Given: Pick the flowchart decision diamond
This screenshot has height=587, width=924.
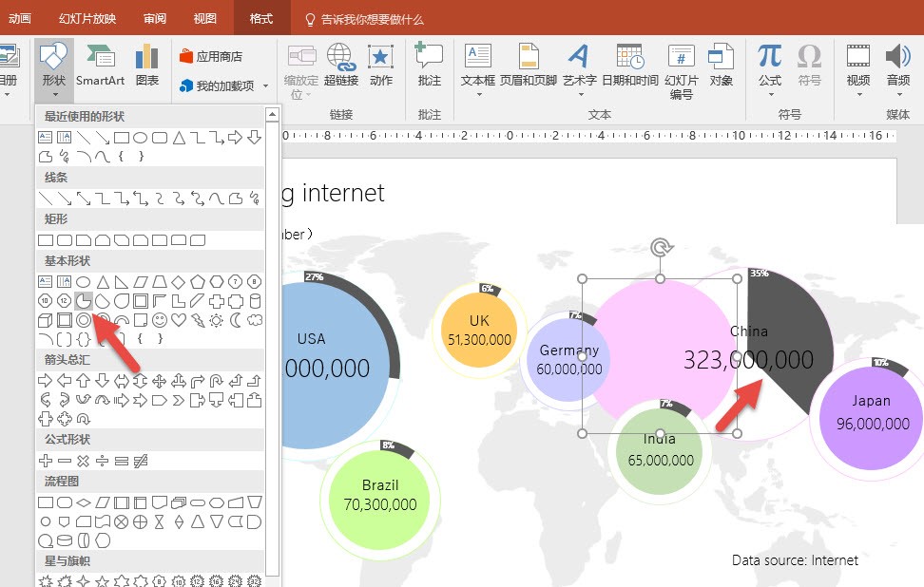Looking at the screenshot, I should point(84,502).
